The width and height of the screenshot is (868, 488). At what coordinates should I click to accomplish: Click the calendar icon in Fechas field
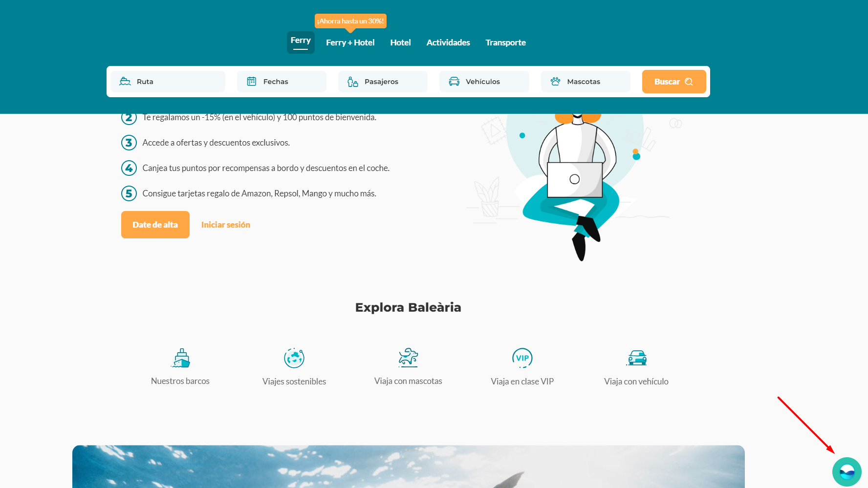point(252,82)
